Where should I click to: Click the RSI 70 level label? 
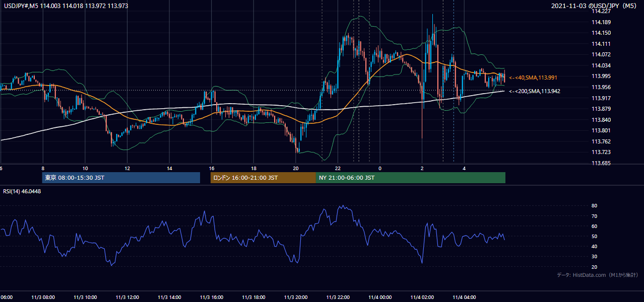point(595,216)
